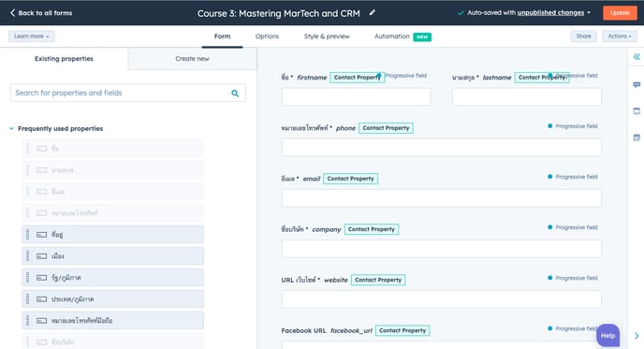Collapse the right sidebar with the double chevron

click(x=637, y=57)
